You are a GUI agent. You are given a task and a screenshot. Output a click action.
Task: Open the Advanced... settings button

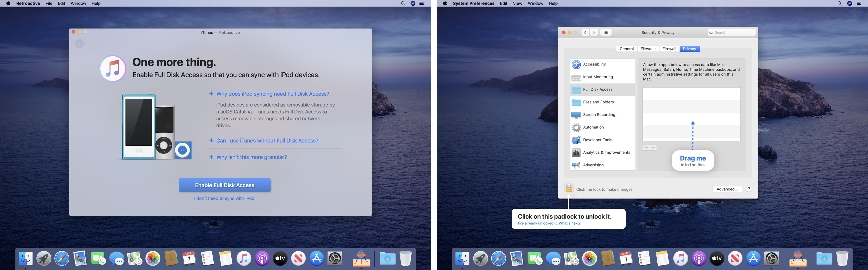tap(727, 189)
